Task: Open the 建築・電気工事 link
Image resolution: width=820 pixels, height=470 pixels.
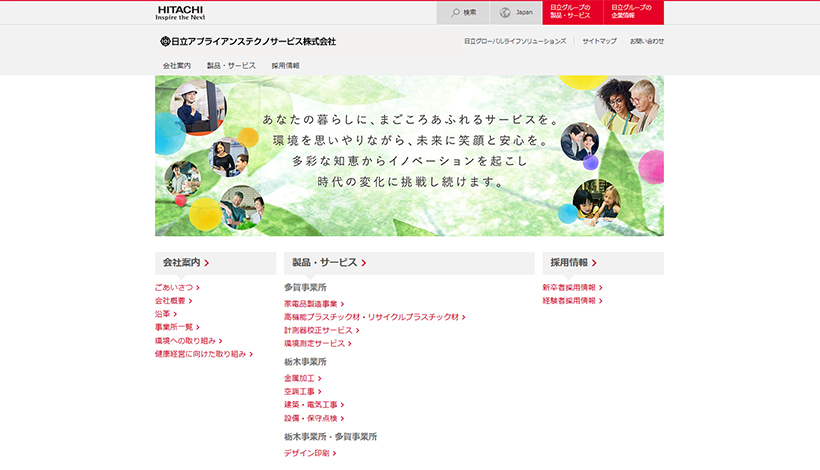Action: coord(314,405)
